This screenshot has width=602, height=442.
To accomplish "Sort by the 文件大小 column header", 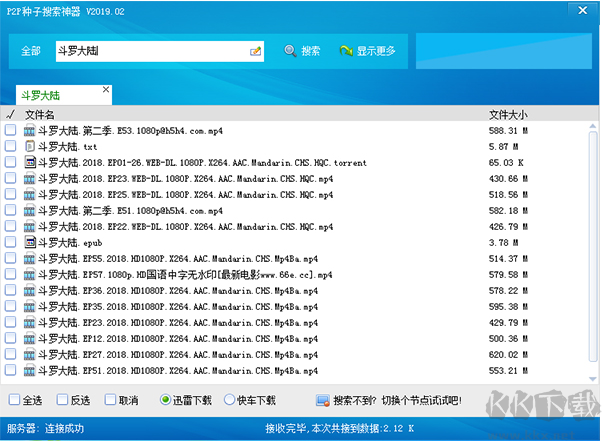I will pos(508,114).
